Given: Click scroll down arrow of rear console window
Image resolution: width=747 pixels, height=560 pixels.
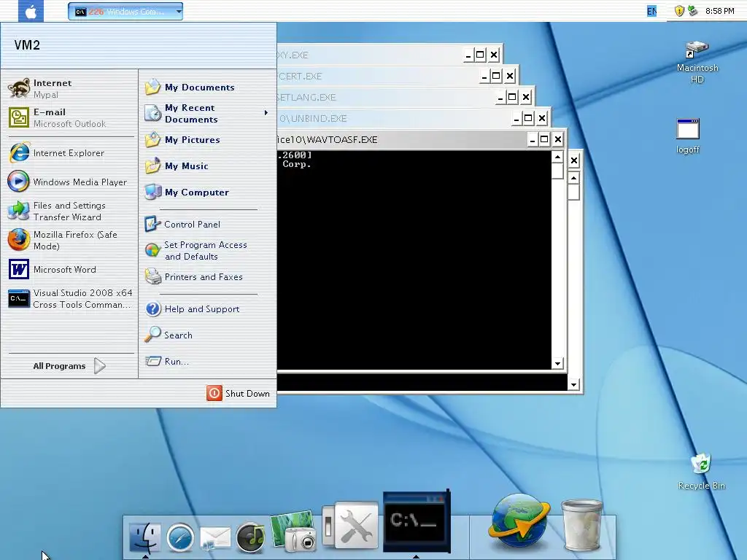Looking at the screenshot, I should coord(573,384).
